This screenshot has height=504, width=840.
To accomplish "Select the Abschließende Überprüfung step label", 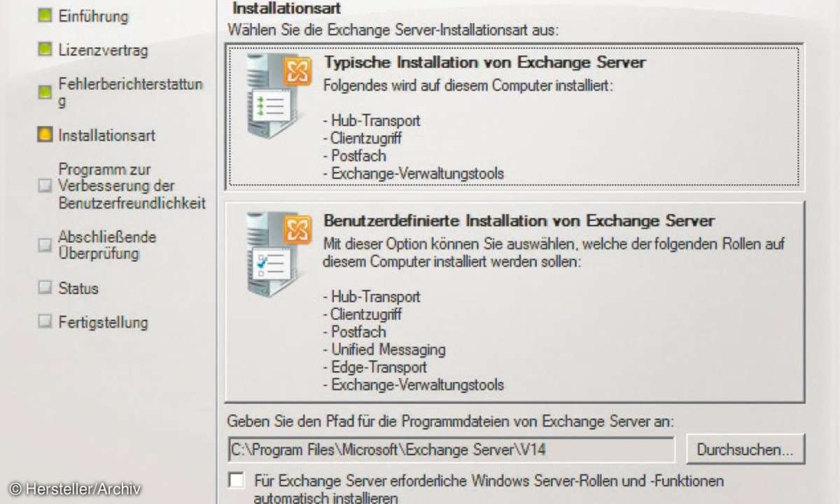I will click(108, 245).
